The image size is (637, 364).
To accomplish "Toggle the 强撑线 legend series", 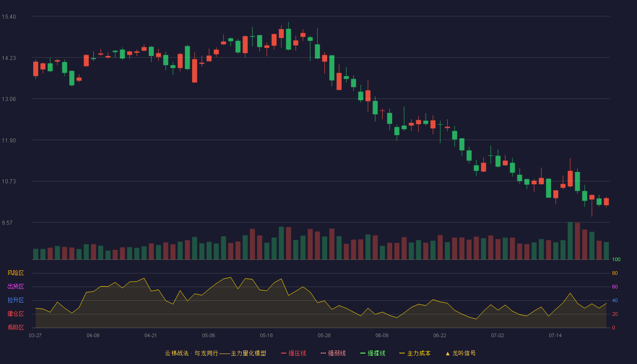I will pyautogui.click(x=373, y=353).
